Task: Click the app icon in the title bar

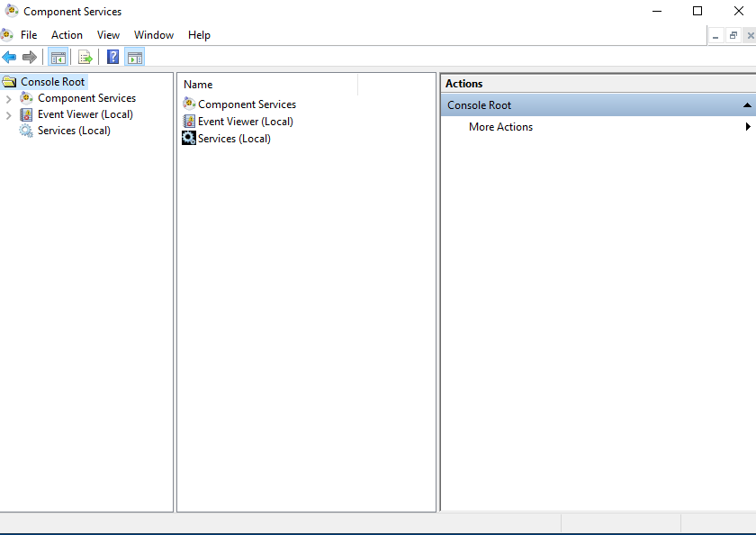Action: point(12,11)
